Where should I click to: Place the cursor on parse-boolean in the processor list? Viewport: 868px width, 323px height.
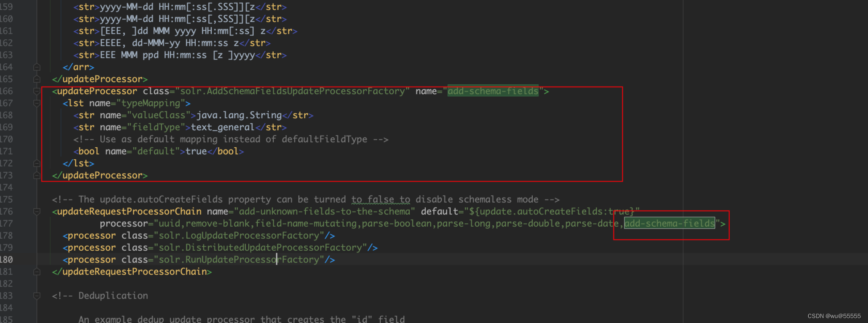point(397,224)
